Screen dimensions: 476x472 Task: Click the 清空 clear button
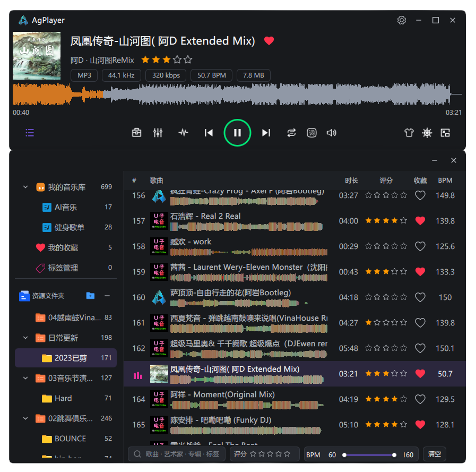(x=435, y=454)
